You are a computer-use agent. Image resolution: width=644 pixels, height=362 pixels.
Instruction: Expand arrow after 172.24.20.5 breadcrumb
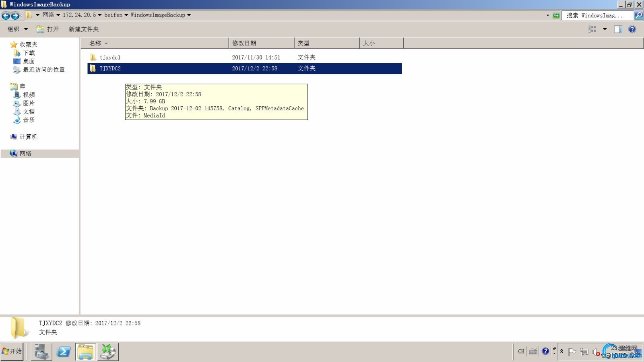pos(100,15)
